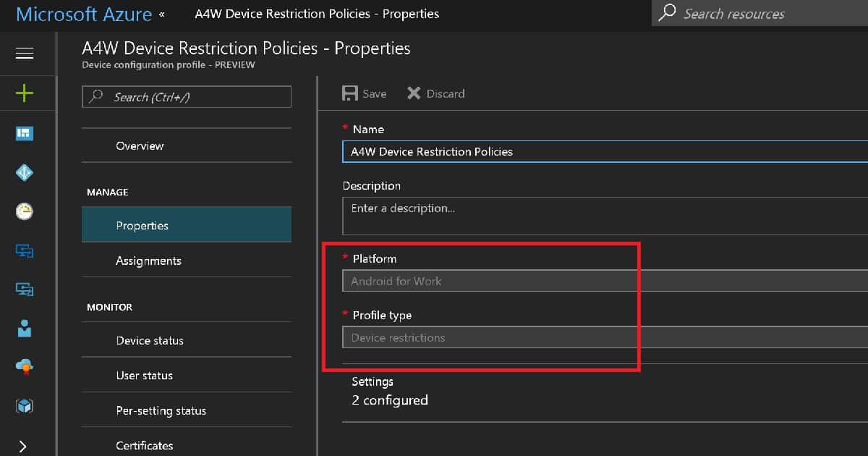Open the Assignments menu item
The image size is (868, 456).
(187, 261)
